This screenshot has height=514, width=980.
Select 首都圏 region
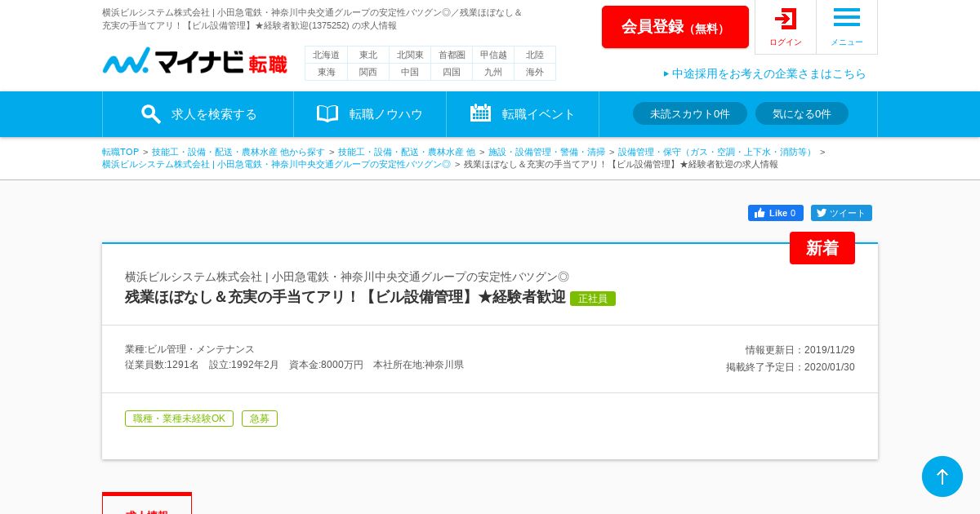click(x=452, y=55)
